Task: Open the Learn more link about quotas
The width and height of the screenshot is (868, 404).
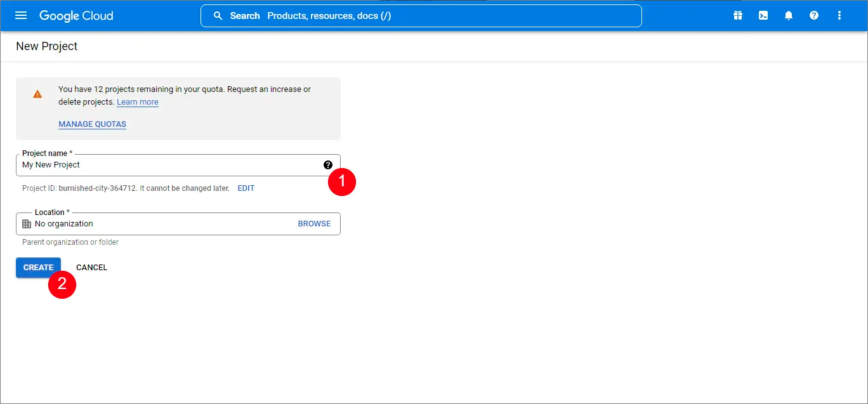Action: 137,101
